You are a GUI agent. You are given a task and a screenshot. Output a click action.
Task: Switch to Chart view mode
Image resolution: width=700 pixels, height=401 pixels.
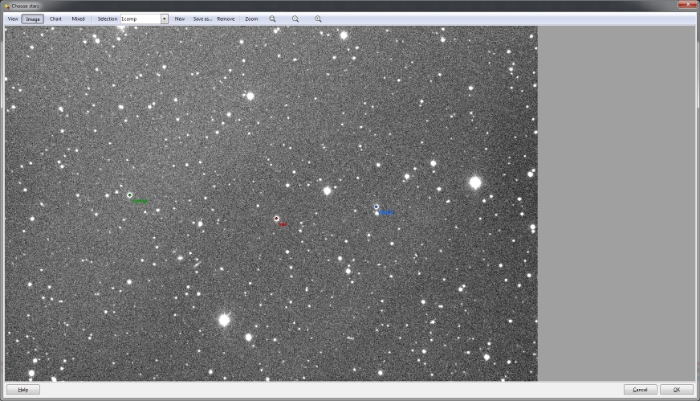(x=55, y=19)
